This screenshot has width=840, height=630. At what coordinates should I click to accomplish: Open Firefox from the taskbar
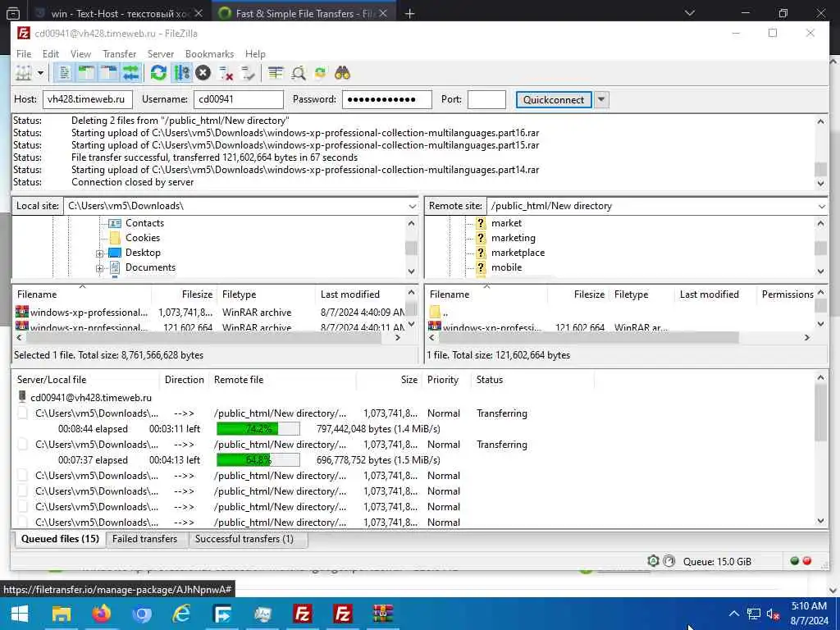coord(101,614)
